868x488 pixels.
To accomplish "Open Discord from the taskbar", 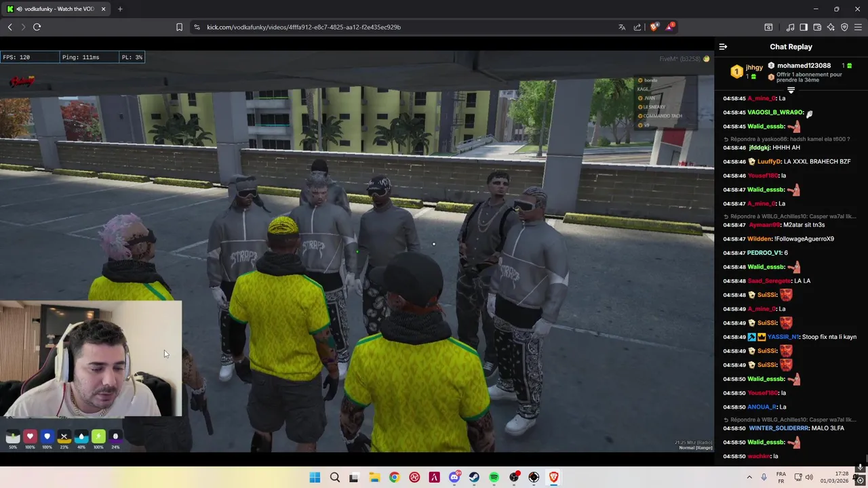I will tap(454, 477).
